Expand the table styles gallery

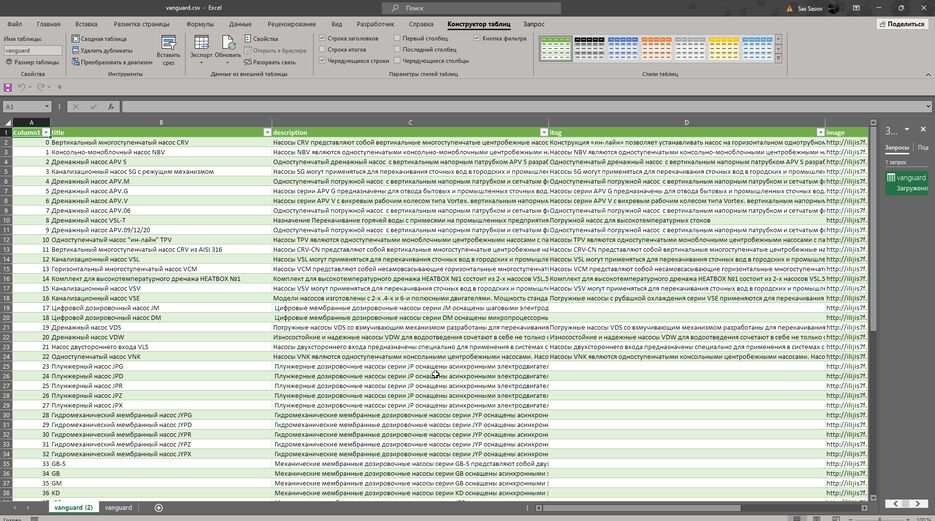(778, 58)
